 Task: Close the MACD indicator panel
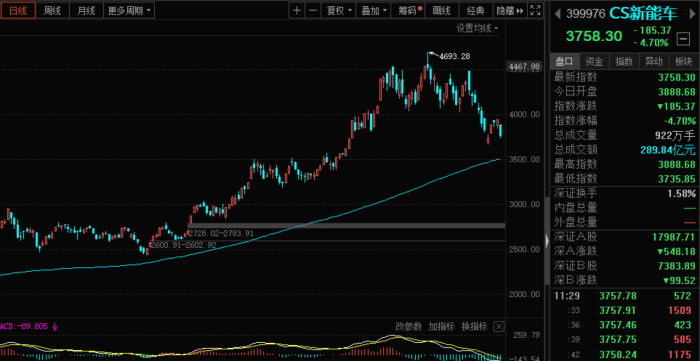499,326
